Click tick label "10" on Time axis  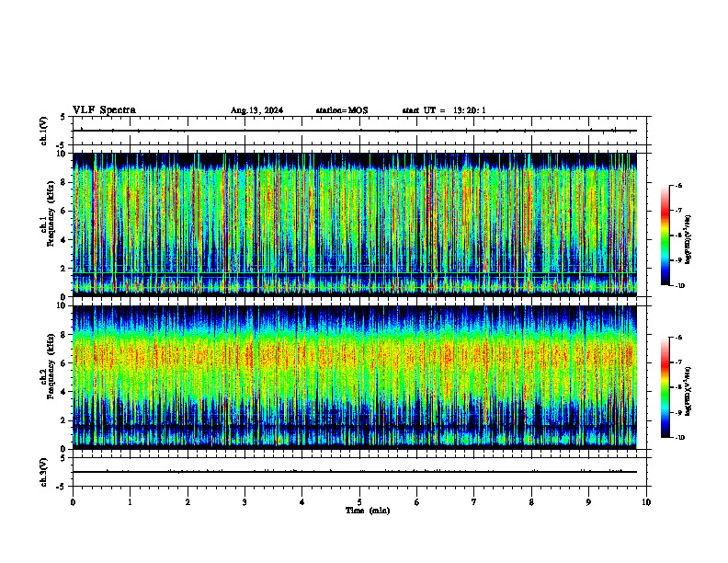pyautogui.click(x=646, y=502)
